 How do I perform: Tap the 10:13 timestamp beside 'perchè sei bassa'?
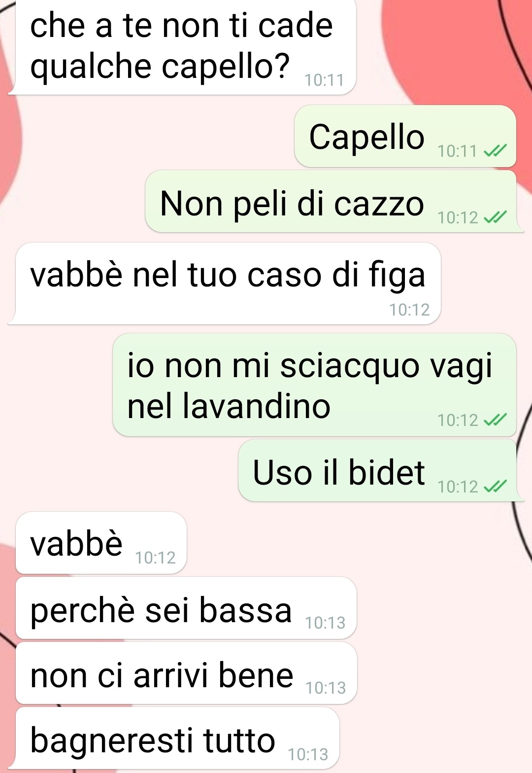pyautogui.click(x=325, y=623)
